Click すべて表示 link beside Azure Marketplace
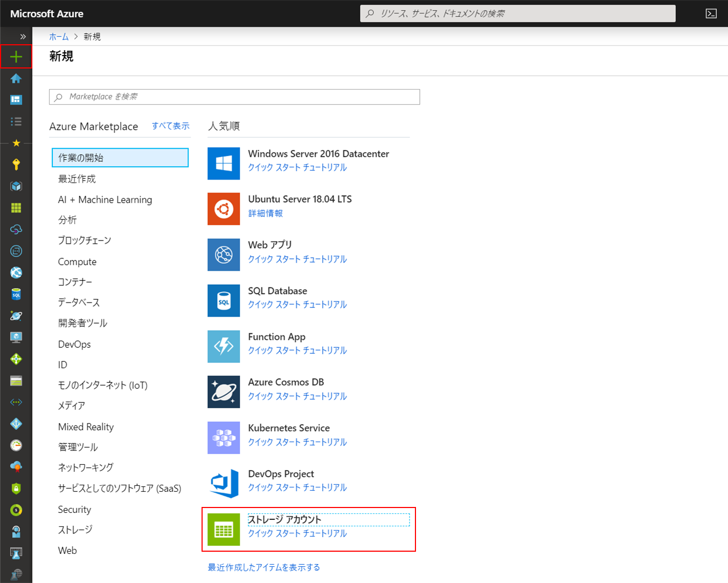Screen dimensions: 728x583 pyautogui.click(x=170, y=126)
